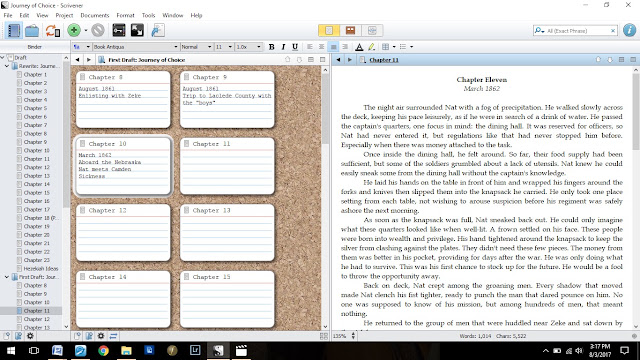Screen dimensions: 640x360
Task: Open the Tools menu
Action: point(148,15)
